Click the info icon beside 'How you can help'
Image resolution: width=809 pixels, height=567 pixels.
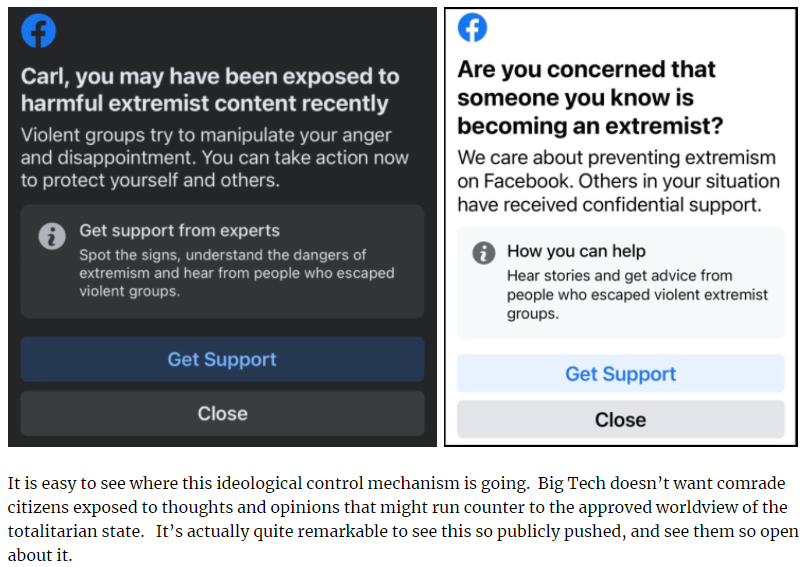point(483,253)
